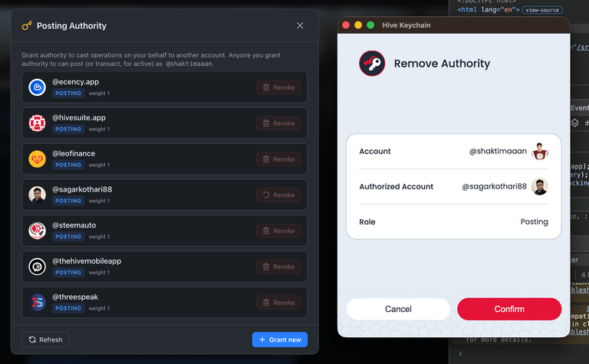Click the trash icon in @ecency.app Revoke button
The height and width of the screenshot is (364, 589).
(266, 87)
